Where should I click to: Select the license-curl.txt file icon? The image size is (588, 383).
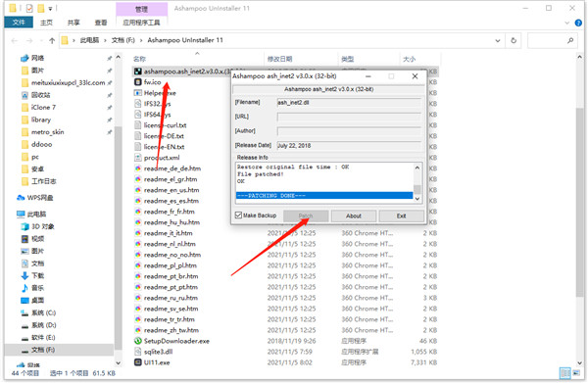[138, 125]
